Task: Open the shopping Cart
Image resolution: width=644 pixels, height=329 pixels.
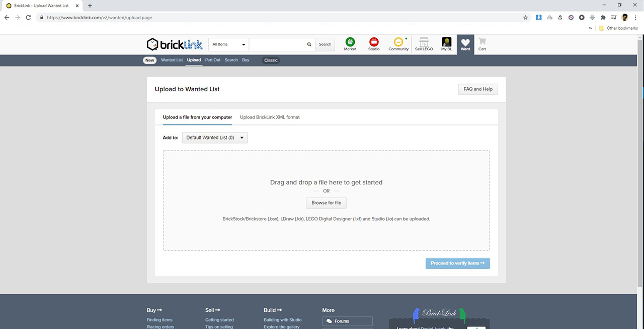Action: 482,44
